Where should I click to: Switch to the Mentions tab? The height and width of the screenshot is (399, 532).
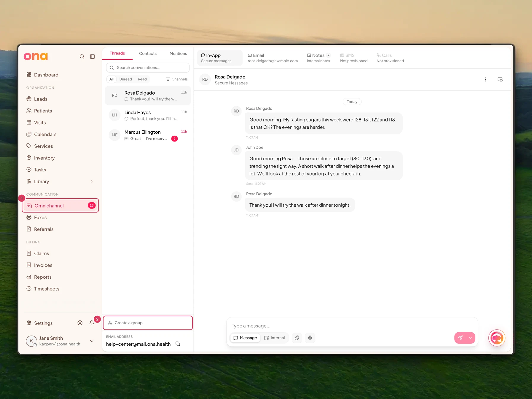[178, 54]
